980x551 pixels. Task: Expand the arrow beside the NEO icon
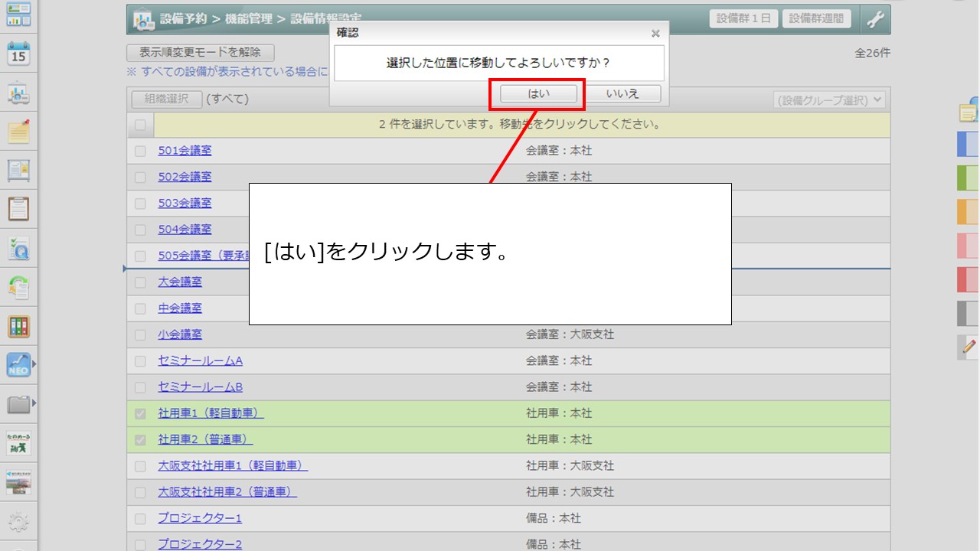34,364
